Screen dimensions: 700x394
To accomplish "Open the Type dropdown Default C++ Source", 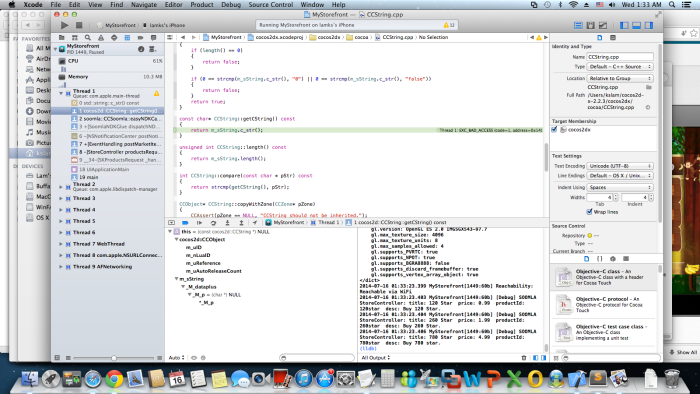I will pyautogui.click(x=620, y=66).
